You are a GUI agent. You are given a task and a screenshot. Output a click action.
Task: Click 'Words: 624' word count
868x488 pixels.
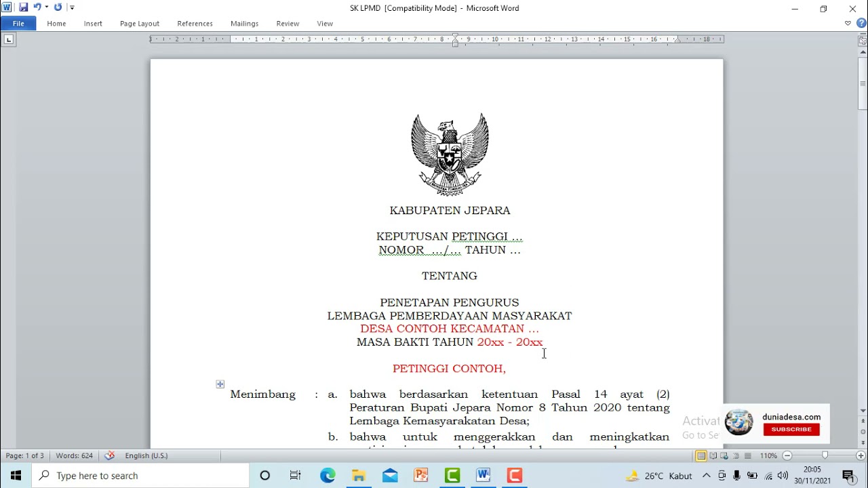(x=75, y=456)
